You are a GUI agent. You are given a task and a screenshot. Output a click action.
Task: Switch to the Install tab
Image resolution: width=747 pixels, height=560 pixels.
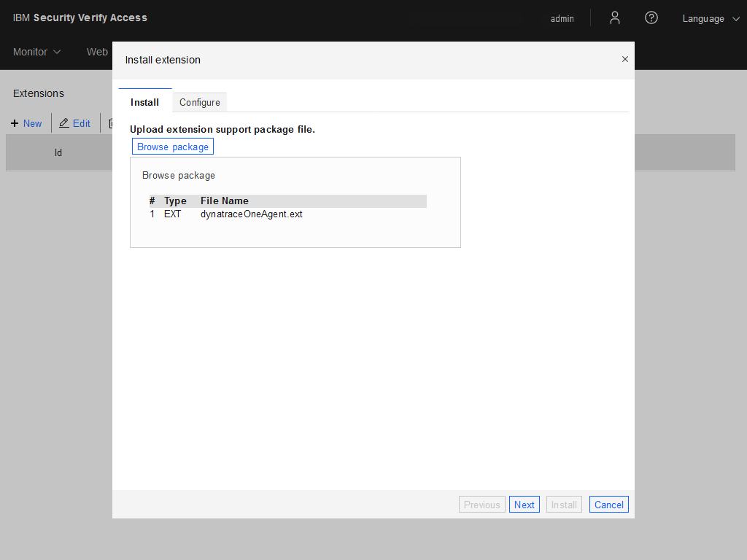(145, 102)
